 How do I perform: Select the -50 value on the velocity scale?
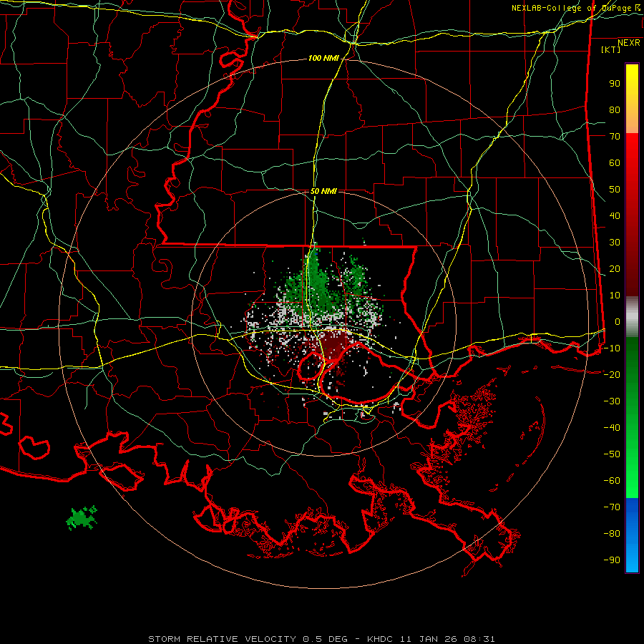click(x=612, y=454)
